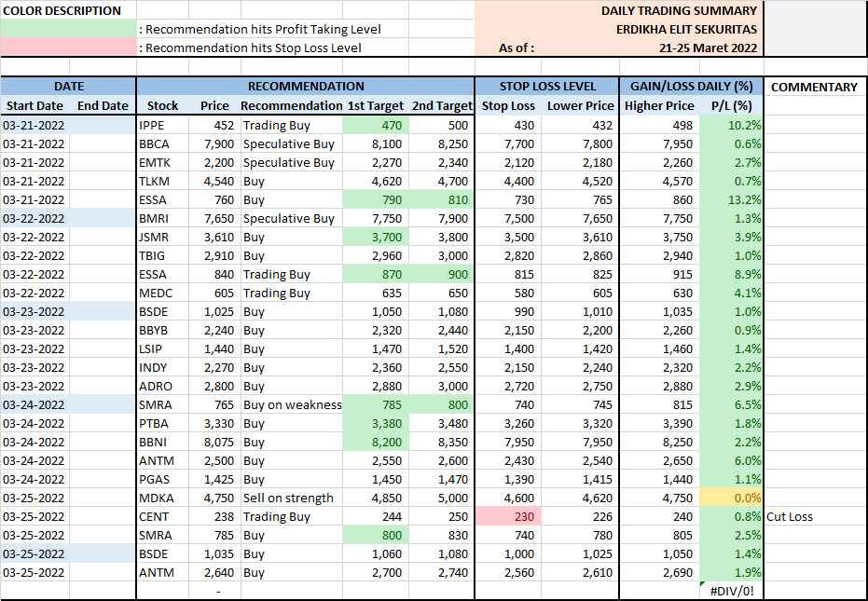Select the #DIV/0! error cell
The width and height of the screenshot is (868, 601).
[x=731, y=591]
